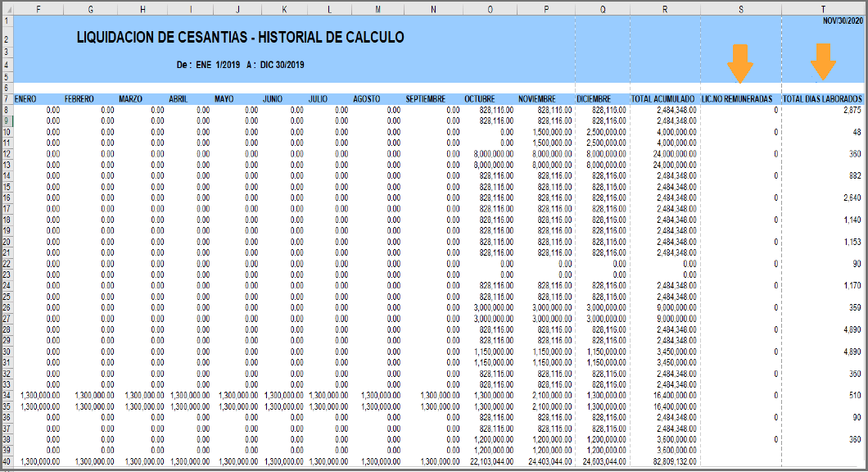Select row 34 header number

tap(7, 396)
